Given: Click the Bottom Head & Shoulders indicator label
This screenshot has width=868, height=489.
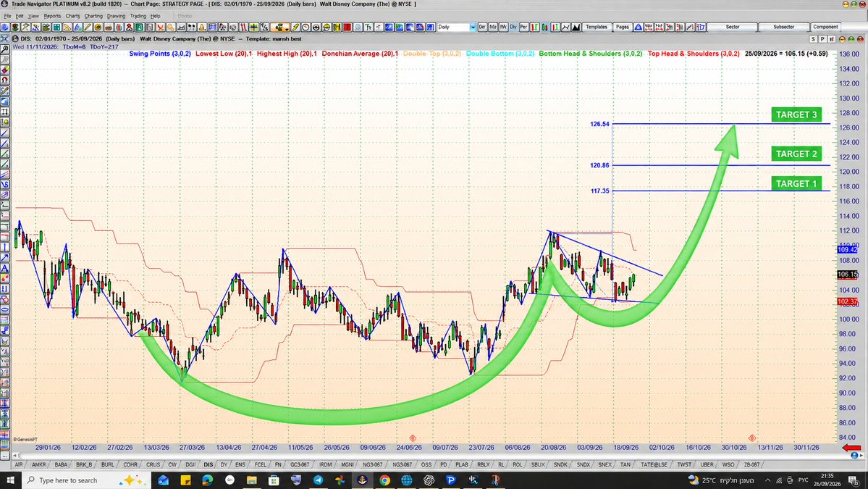Looking at the screenshot, I should [x=590, y=54].
